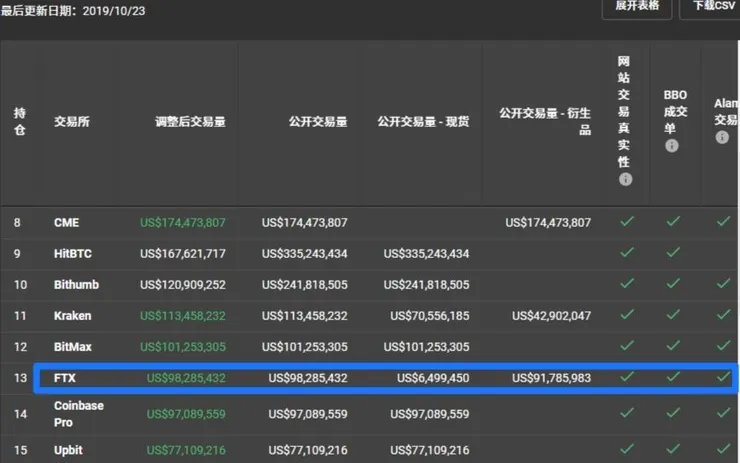740x463 pixels.
Task: Click Kraken website authenticity checkmark
Action: (x=627, y=314)
